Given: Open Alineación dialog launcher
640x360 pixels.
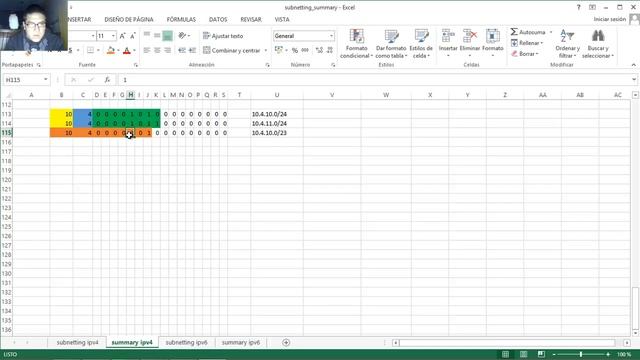Looking at the screenshot, I should (x=267, y=65).
